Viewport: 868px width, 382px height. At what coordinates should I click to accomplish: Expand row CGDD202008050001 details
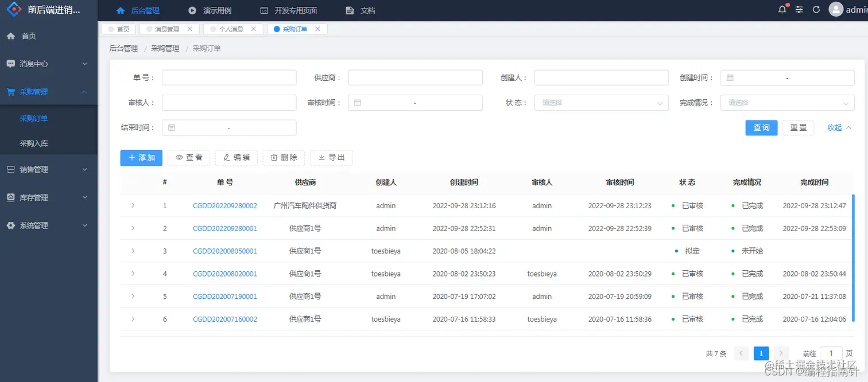pyautogui.click(x=133, y=251)
